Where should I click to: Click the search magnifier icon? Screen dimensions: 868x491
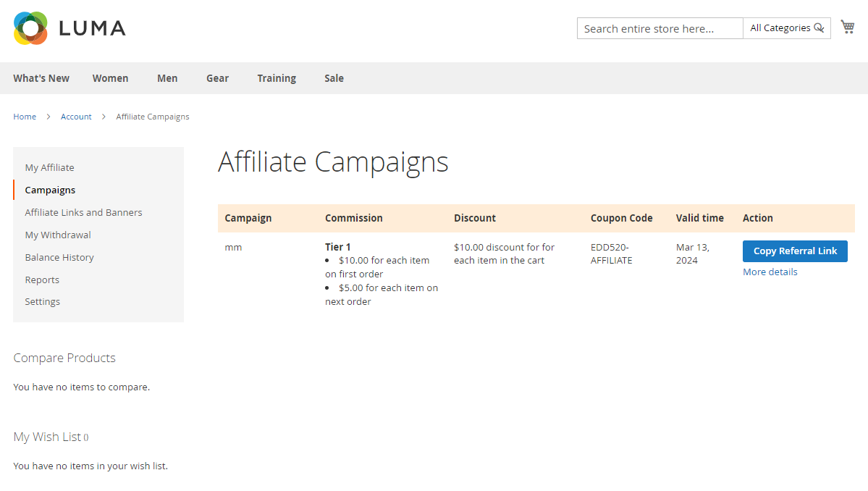coord(819,28)
